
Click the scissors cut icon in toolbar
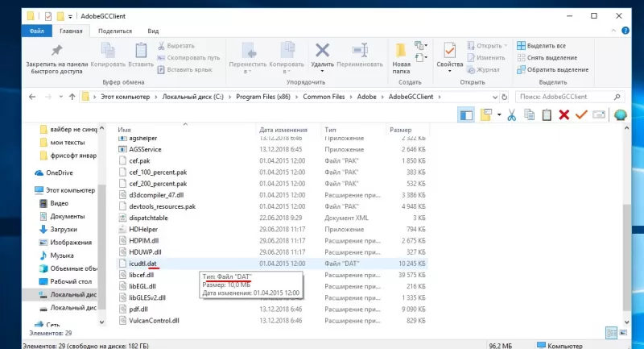[511, 115]
